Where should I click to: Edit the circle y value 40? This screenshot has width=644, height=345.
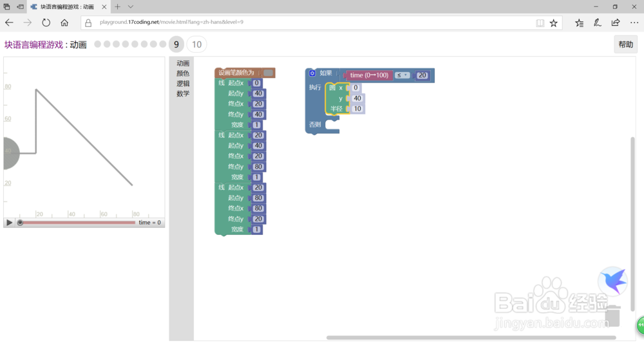(x=357, y=98)
